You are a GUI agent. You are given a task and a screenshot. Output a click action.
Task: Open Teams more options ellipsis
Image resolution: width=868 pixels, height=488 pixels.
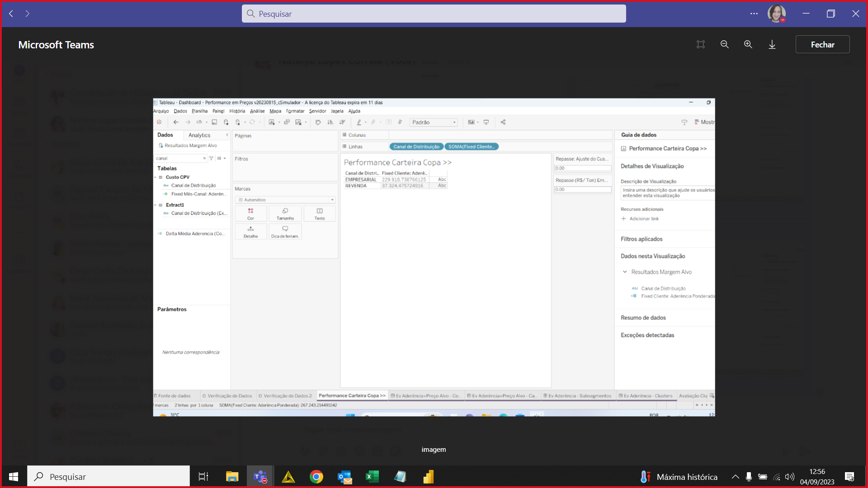coord(754,14)
